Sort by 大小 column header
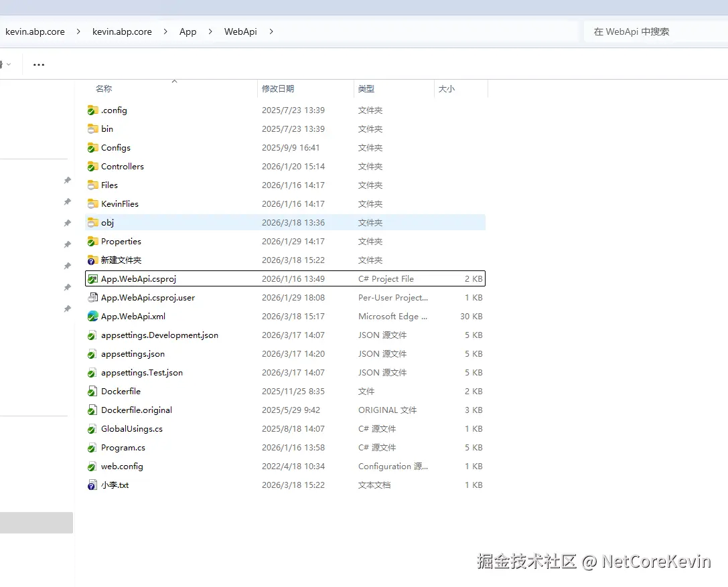This screenshot has width=728, height=587. click(446, 88)
